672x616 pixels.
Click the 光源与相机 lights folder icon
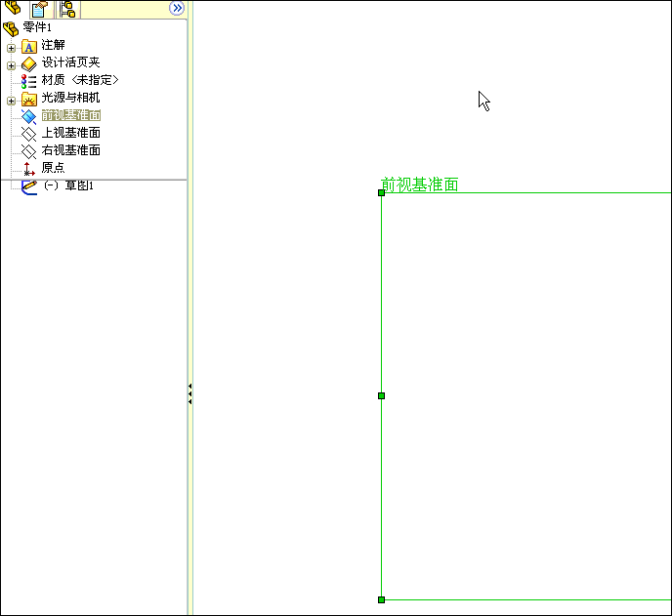(x=29, y=99)
